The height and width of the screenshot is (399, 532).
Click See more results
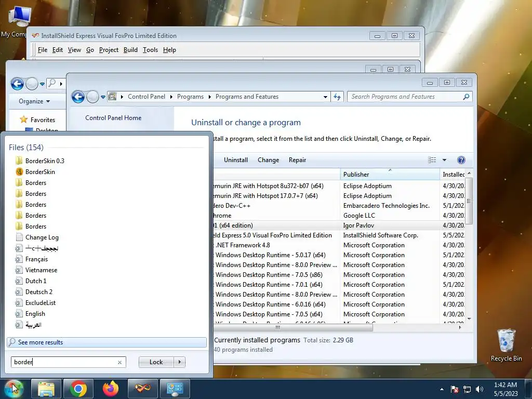pos(107,342)
